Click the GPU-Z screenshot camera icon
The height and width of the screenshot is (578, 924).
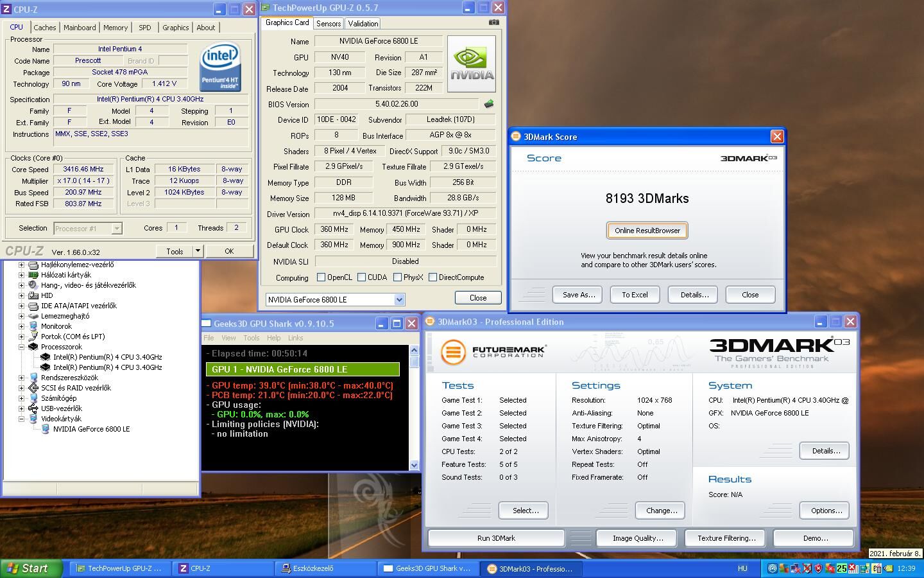[493, 22]
